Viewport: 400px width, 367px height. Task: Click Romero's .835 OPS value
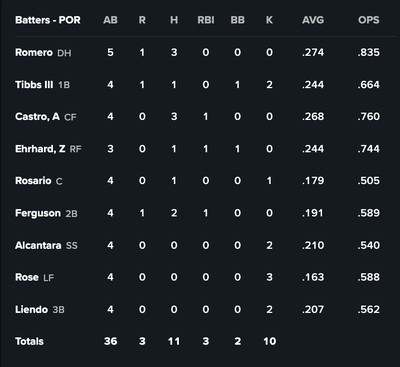(368, 52)
